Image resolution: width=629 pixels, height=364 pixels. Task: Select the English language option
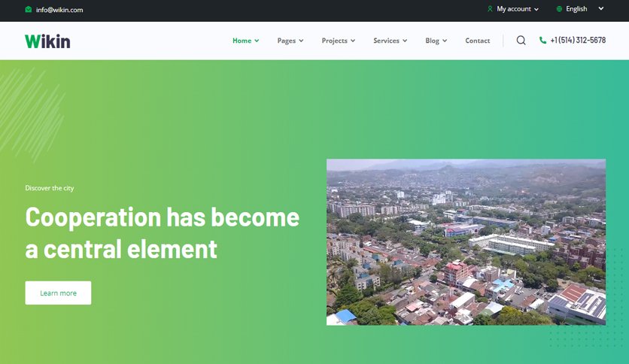tap(576, 9)
